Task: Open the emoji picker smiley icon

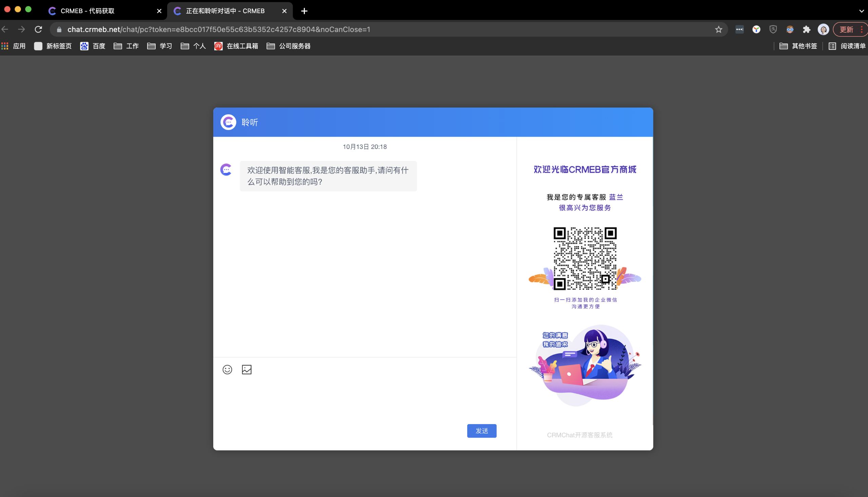Action: (x=227, y=369)
